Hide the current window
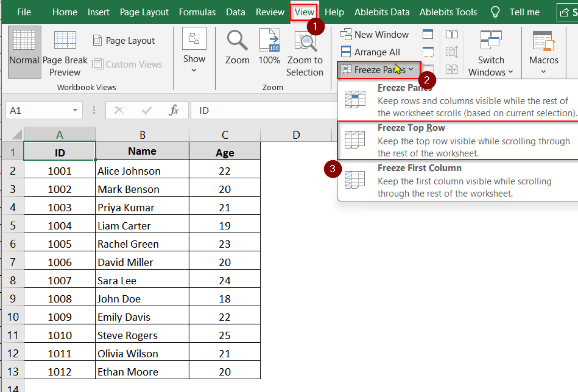578x392 pixels. pyautogui.click(x=428, y=52)
